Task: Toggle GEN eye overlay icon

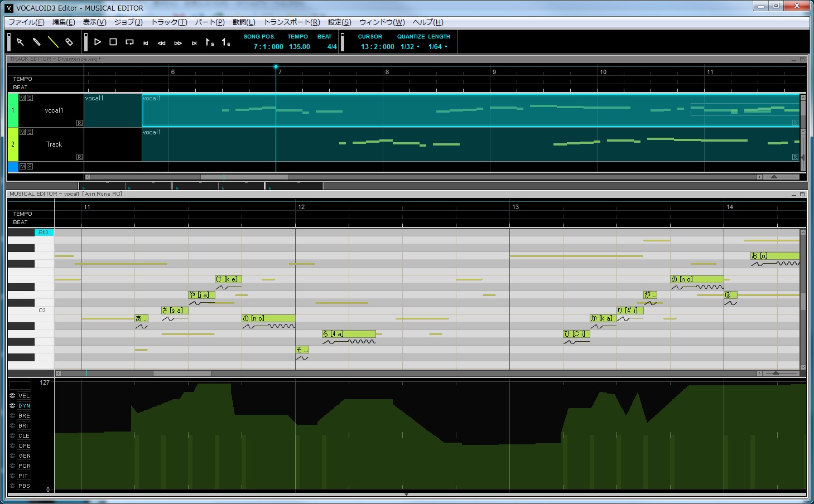Action: click(12, 455)
